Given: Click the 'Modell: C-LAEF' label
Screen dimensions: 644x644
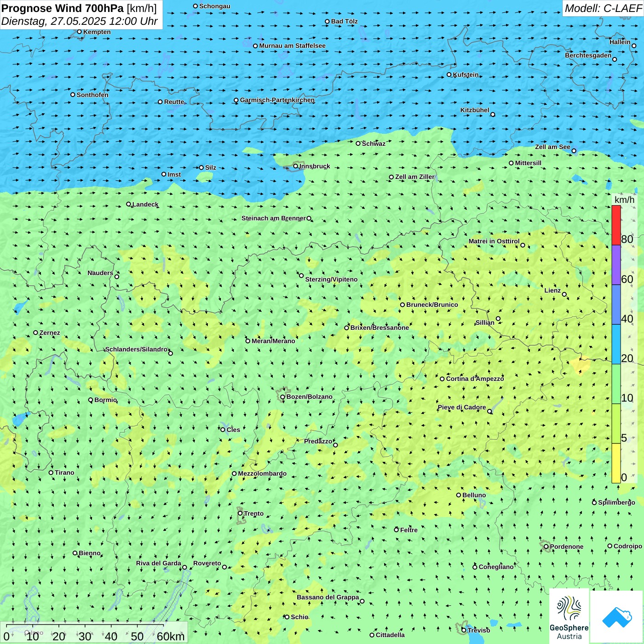Looking at the screenshot, I should coord(603,8).
